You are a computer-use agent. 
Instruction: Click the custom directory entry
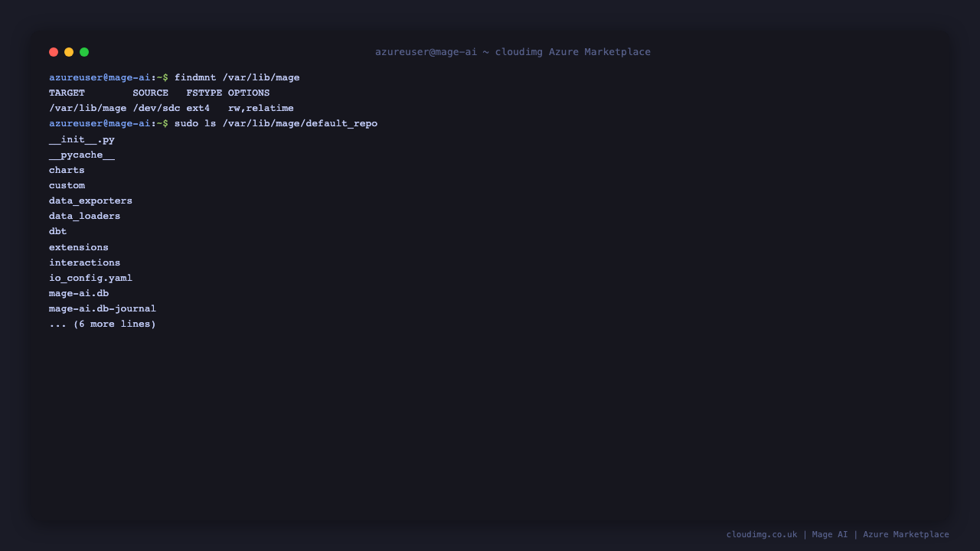click(67, 185)
